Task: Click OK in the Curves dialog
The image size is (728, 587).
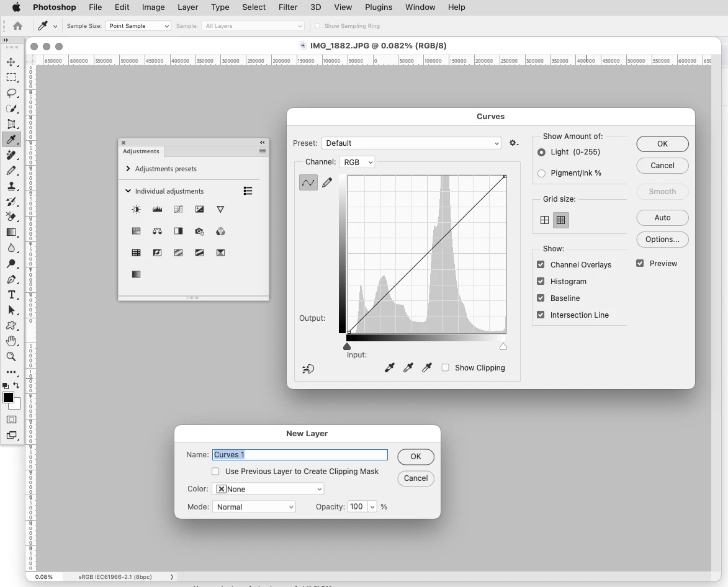Action: click(662, 144)
